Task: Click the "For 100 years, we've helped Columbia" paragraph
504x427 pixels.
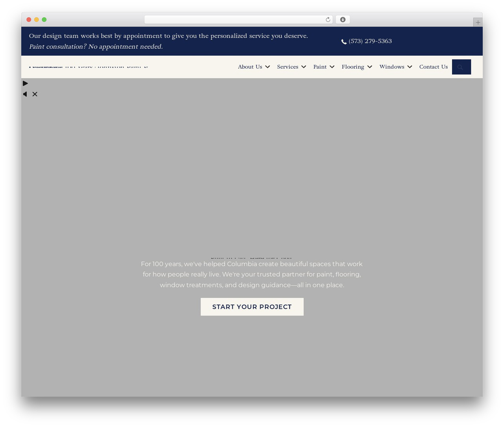Action: (252, 275)
